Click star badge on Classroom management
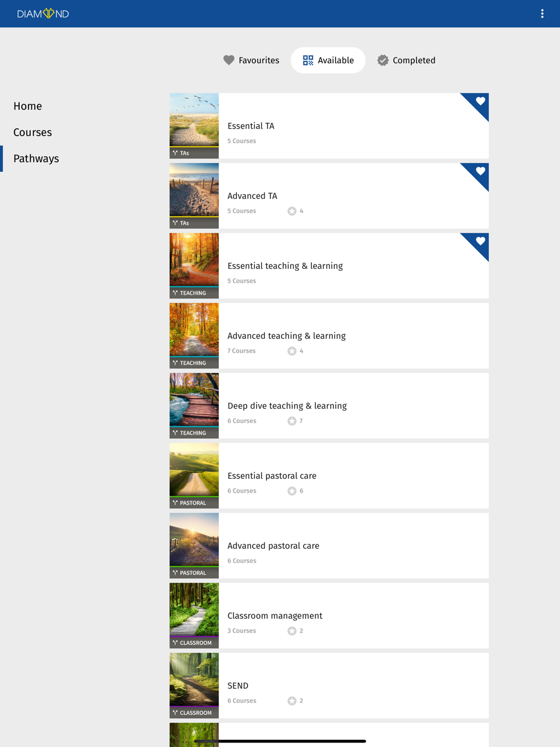Image resolution: width=560 pixels, height=747 pixels. click(292, 631)
